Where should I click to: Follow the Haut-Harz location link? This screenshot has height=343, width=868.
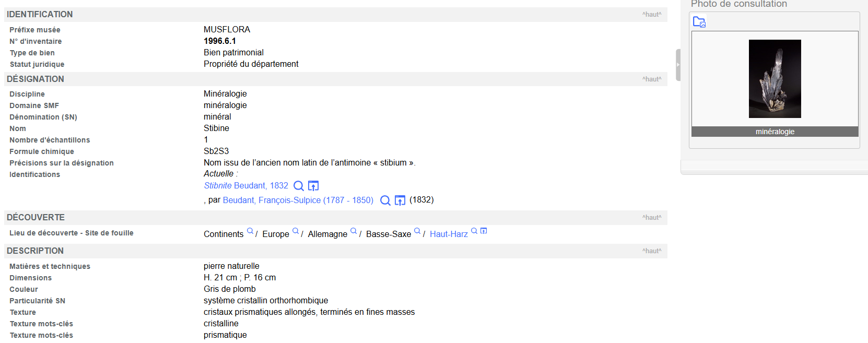pos(449,234)
